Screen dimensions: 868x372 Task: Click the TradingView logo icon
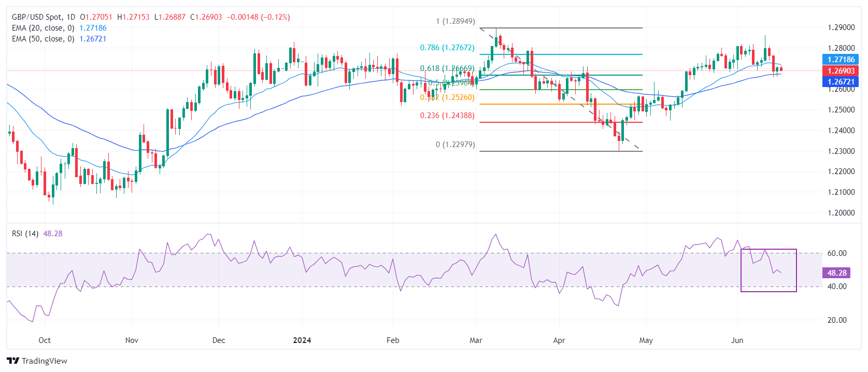pos(13,361)
